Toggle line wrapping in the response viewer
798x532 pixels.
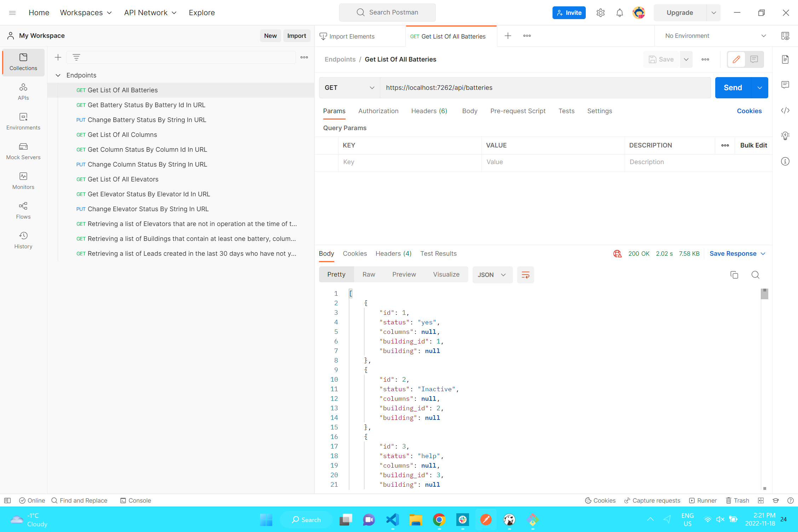tap(525, 275)
